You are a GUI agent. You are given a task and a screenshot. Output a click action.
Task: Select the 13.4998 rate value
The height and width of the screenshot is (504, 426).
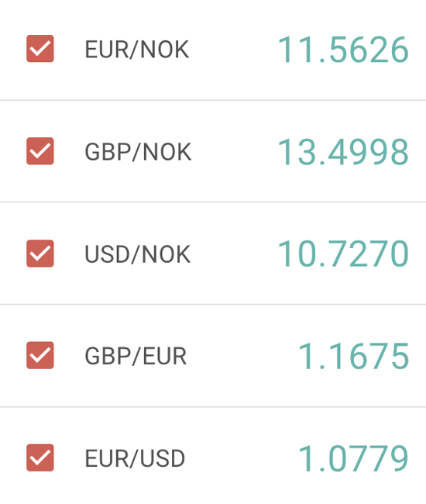pyautogui.click(x=343, y=152)
